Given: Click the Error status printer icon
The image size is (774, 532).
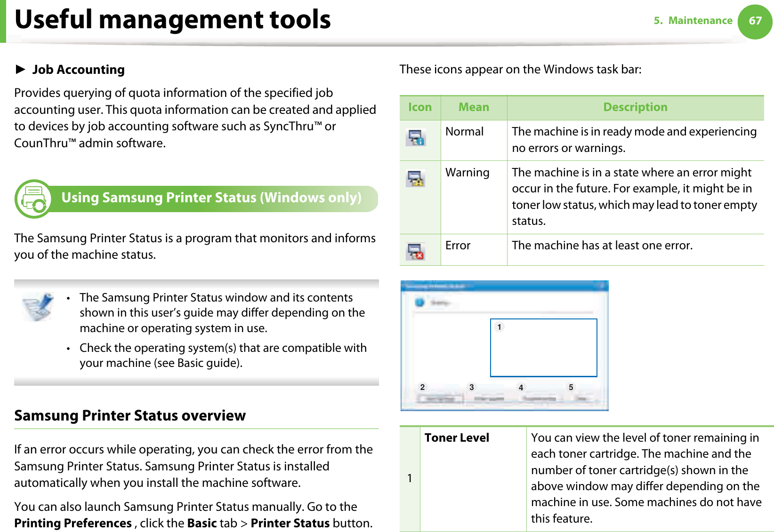Looking at the screenshot, I should click(416, 252).
